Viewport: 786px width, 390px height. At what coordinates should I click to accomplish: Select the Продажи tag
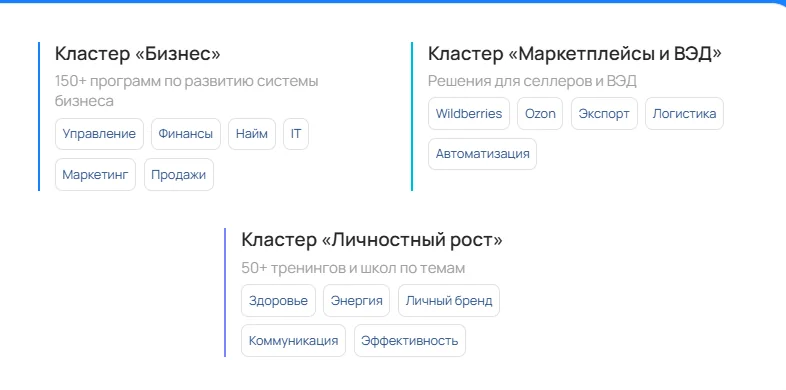click(x=178, y=174)
